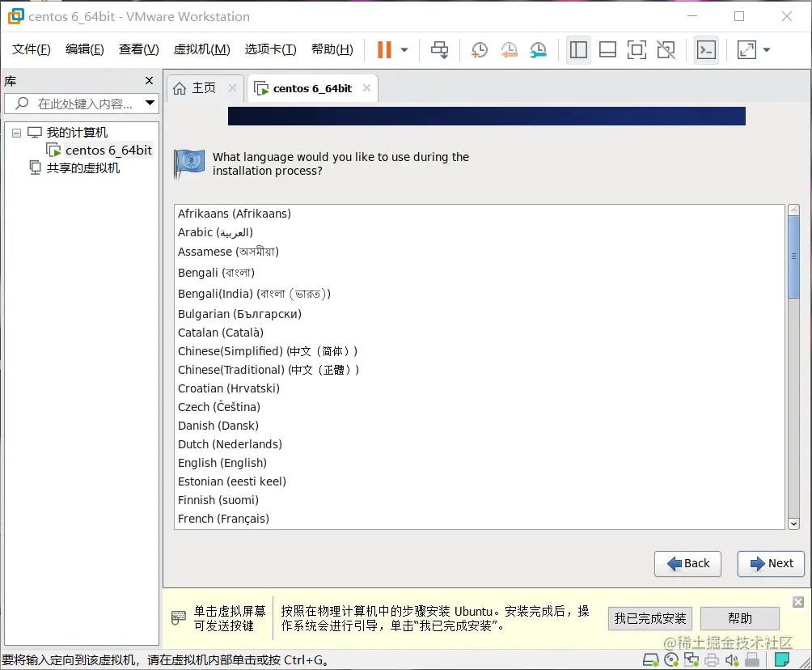Open the power options dropdown beside pause

[404, 50]
